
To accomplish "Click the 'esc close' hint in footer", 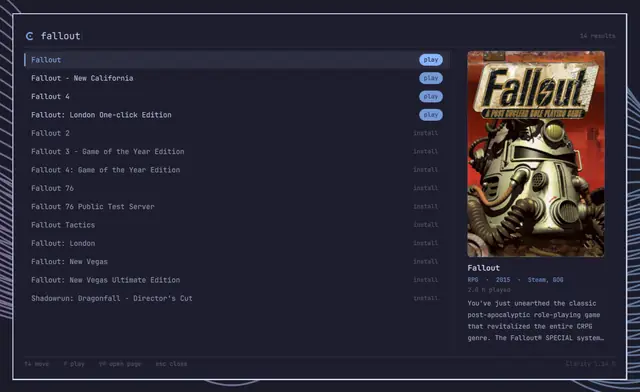I will pyautogui.click(x=171, y=364).
